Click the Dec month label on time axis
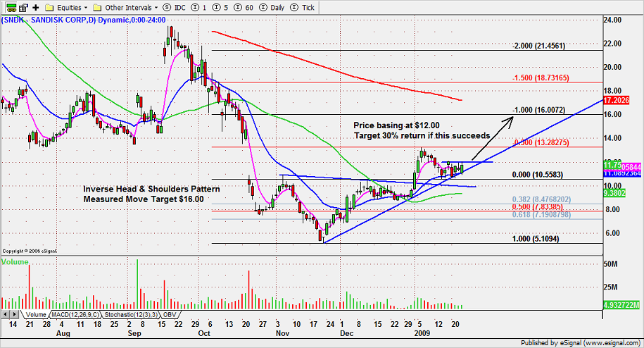The height and width of the screenshot is (348, 644). (x=347, y=333)
